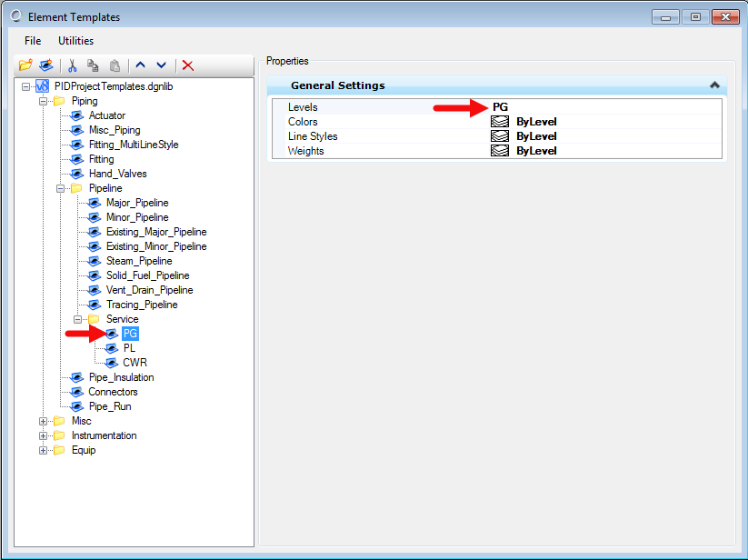Click the new template toolbar icon
748x560 pixels.
46,65
